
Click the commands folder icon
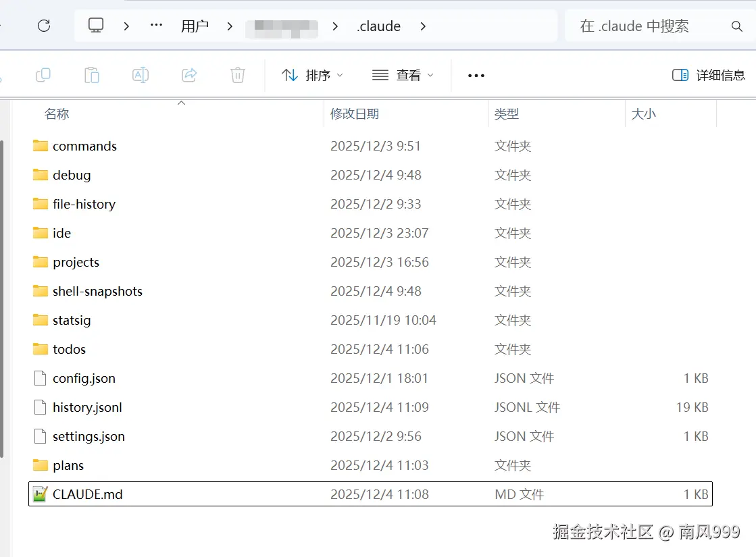[41, 146]
